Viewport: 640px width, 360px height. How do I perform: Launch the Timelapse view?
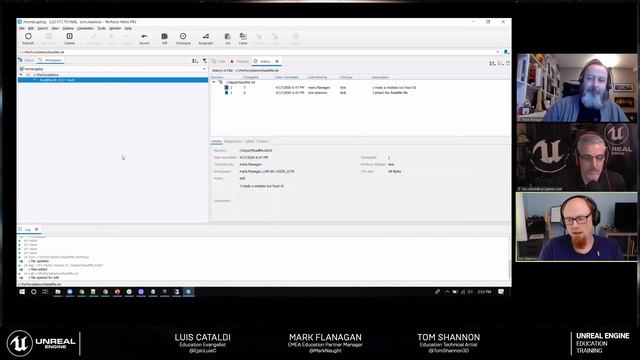tap(183, 38)
